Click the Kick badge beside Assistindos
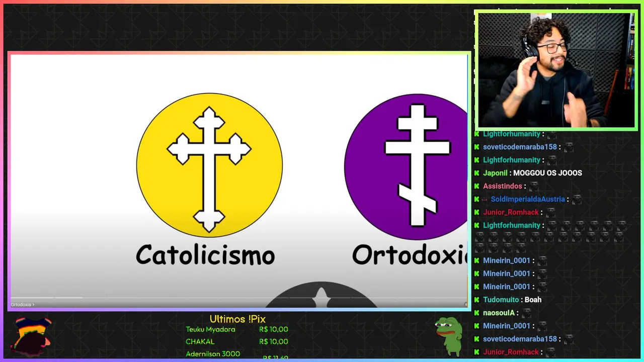The image size is (644, 362). (x=477, y=186)
